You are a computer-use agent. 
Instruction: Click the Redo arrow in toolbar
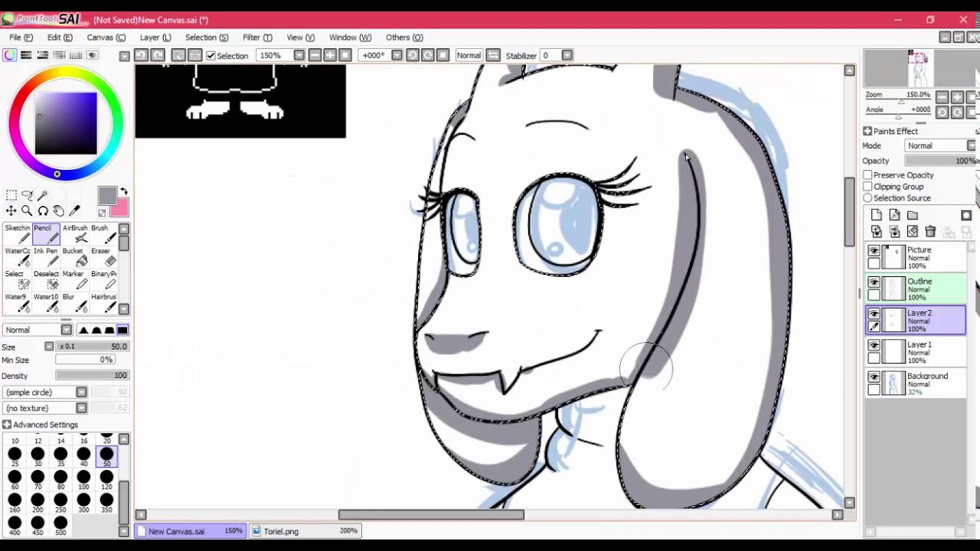(x=158, y=55)
